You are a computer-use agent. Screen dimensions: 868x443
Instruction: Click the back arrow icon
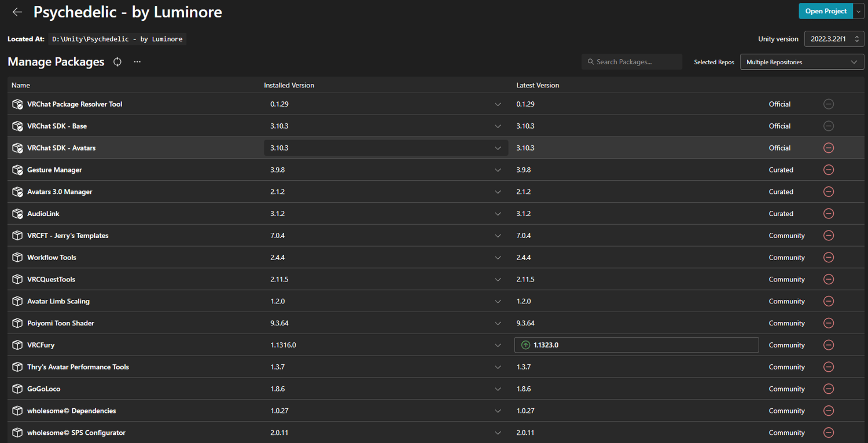[x=17, y=12]
